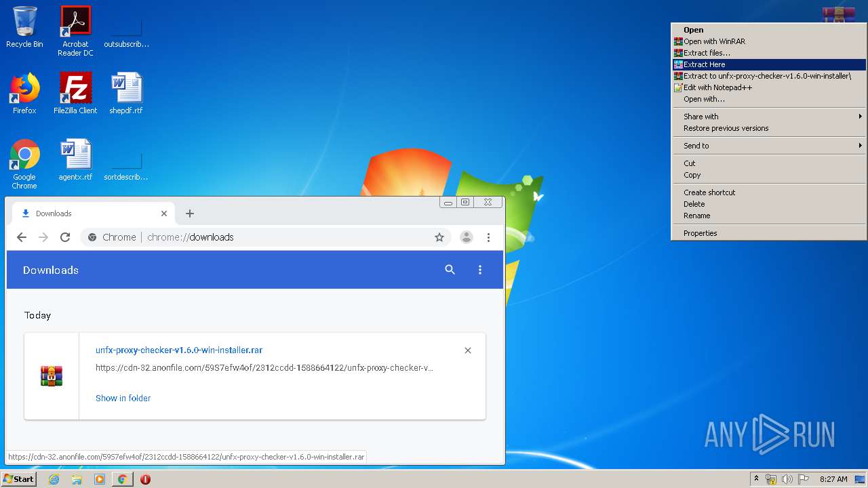The height and width of the screenshot is (488, 868).
Task: Open the volume control in system tray
Action: pyautogui.click(x=787, y=479)
